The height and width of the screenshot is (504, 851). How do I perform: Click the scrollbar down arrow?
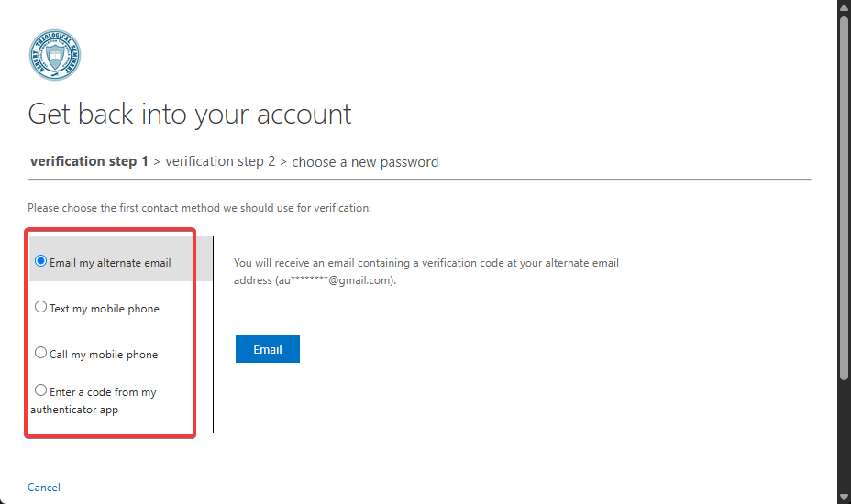coord(844,497)
